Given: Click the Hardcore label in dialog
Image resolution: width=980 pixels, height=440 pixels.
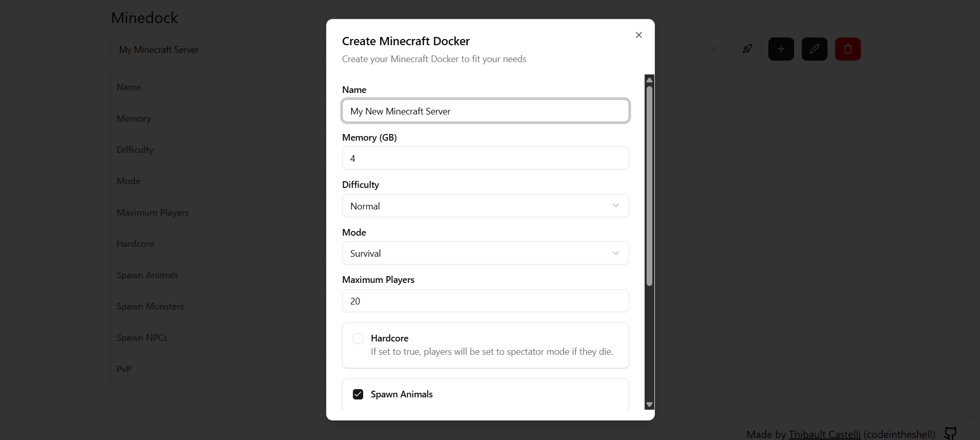Looking at the screenshot, I should pos(389,338).
